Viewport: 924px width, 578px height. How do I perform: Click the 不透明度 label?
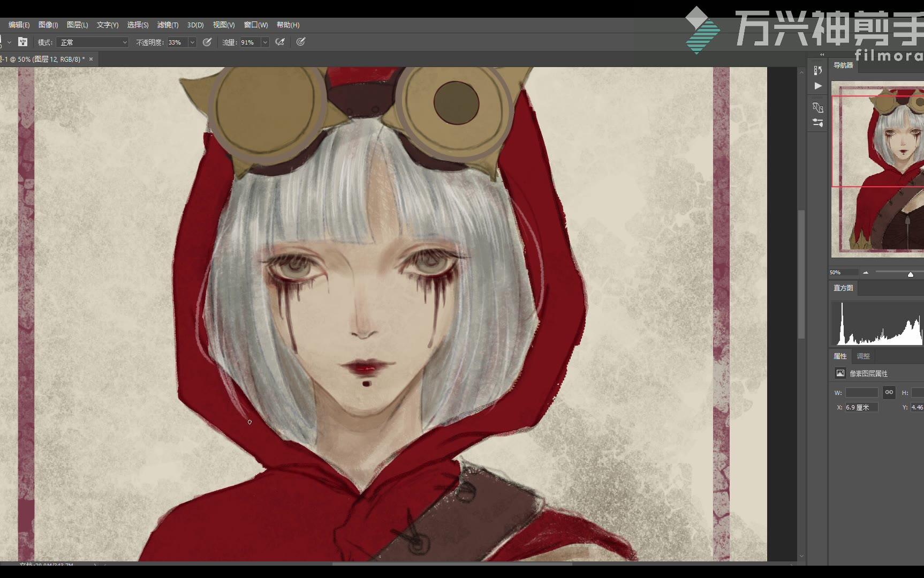pyautogui.click(x=150, y=42)
